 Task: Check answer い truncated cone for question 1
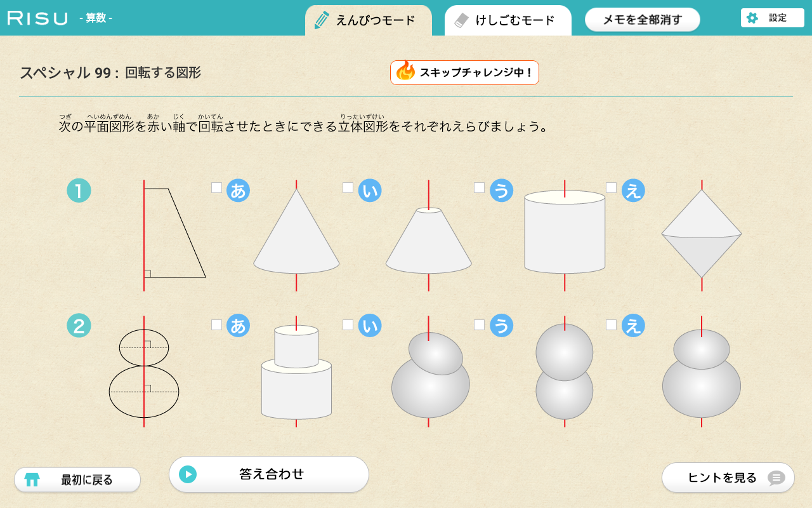pos(348,187)
